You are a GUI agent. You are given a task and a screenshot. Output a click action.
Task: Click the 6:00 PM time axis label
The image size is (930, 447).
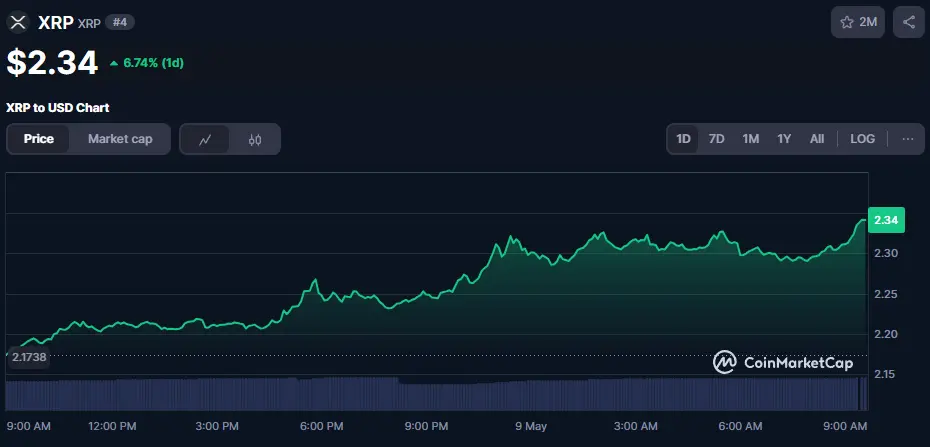pyautogui.click(x=322, y=426)
